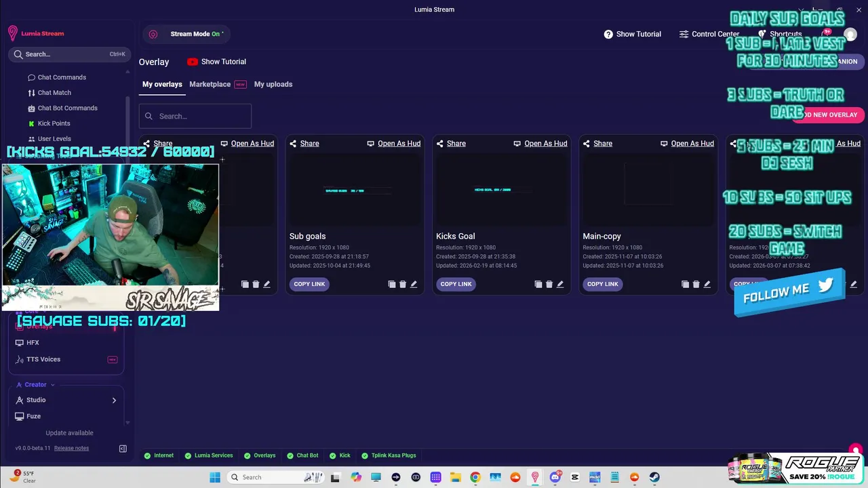This screenshot has width=868, height=488.
Task: Copy link for Kicks Goal overlay
Action: tap(456, 284)
